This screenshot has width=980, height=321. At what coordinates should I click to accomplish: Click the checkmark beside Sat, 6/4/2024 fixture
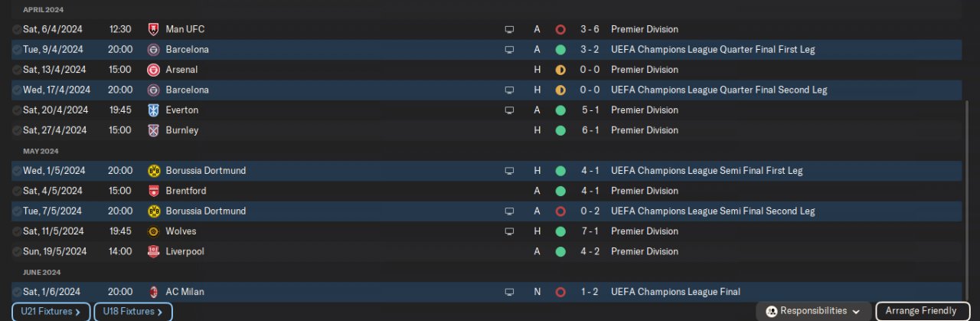[x=17, y=29]
